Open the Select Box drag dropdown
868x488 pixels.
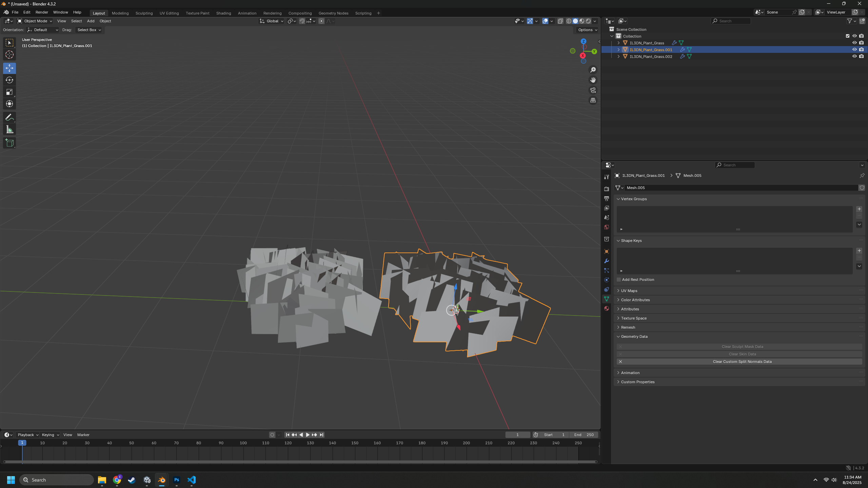click(x=89, y=30)
